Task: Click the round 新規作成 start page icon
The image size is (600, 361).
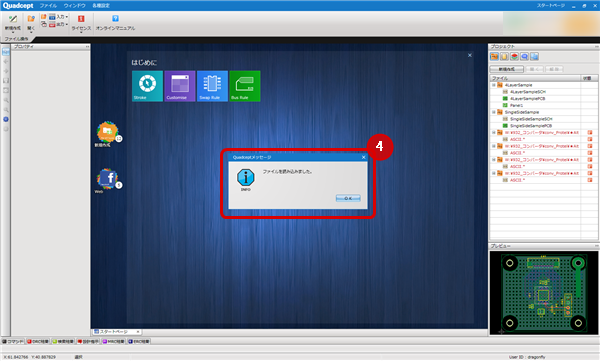Action: pos(107,132)
